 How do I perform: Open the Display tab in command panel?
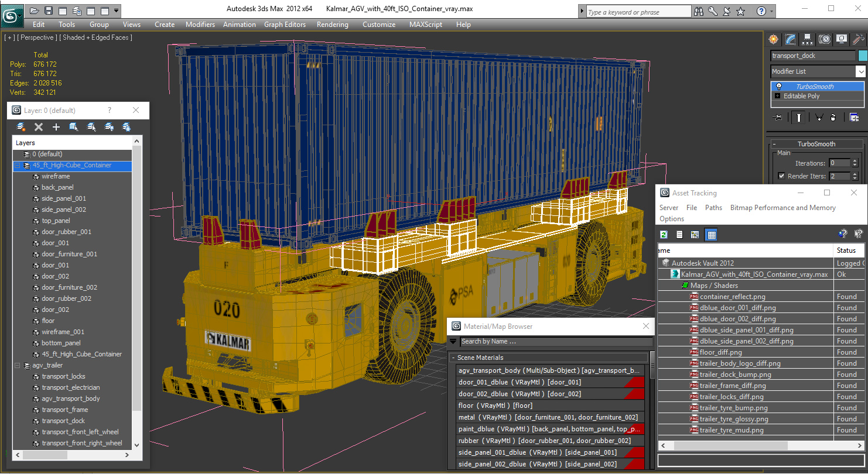pos(842,39)
